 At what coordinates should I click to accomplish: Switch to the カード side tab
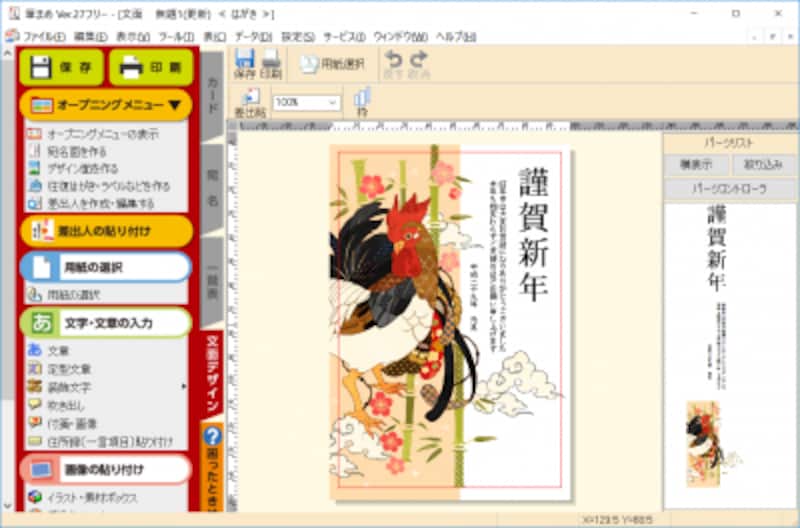click(x=212, y=96)
